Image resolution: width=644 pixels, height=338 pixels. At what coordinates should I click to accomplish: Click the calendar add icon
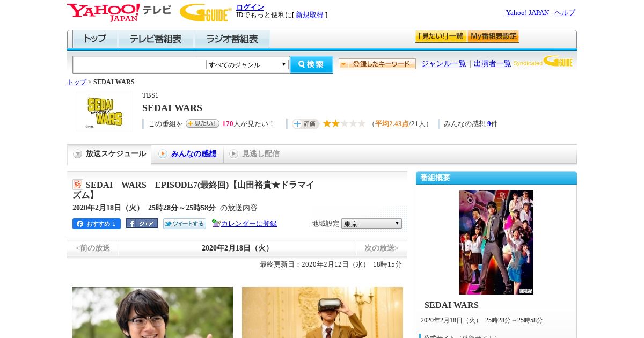[216, 223]
